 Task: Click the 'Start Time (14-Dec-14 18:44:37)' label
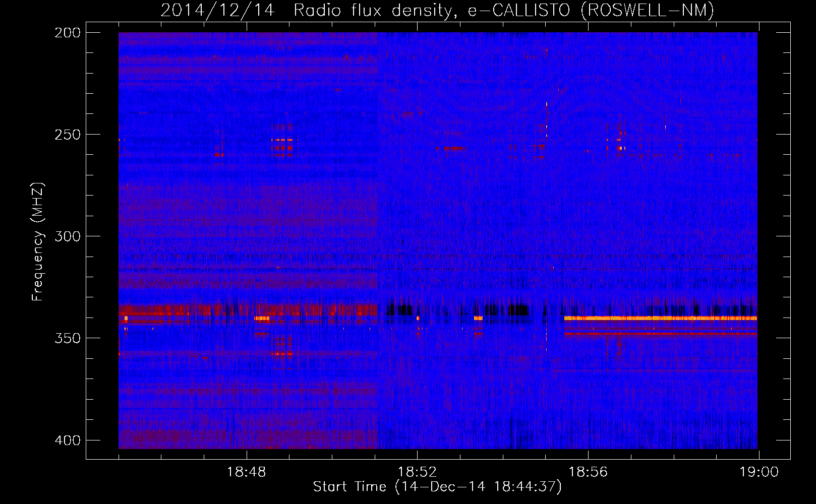pyautogui.click(x=437, y=487)
